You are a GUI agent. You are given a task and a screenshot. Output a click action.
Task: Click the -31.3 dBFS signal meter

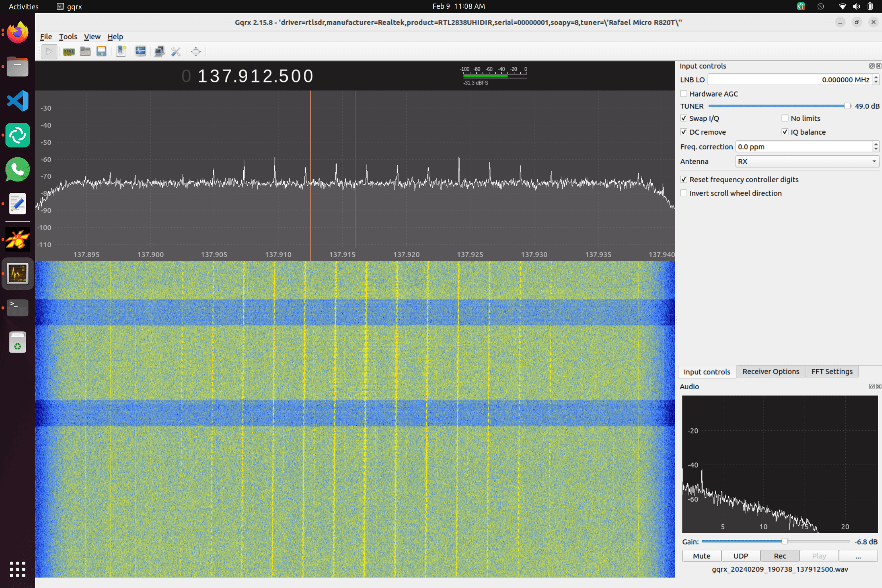pyautogui.click(x=494, y=76)
